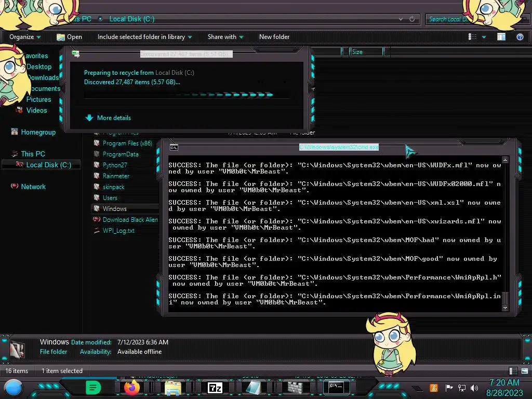This screenshot has width=532, height=399.
Task: Open the volume speaker tray icon
Action: (x=474, y=388)
